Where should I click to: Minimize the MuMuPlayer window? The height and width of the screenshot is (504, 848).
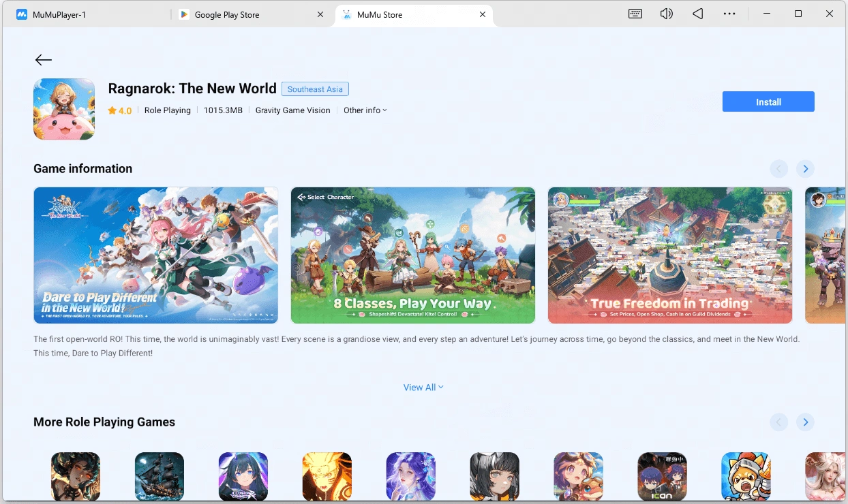tap(766, 14)
